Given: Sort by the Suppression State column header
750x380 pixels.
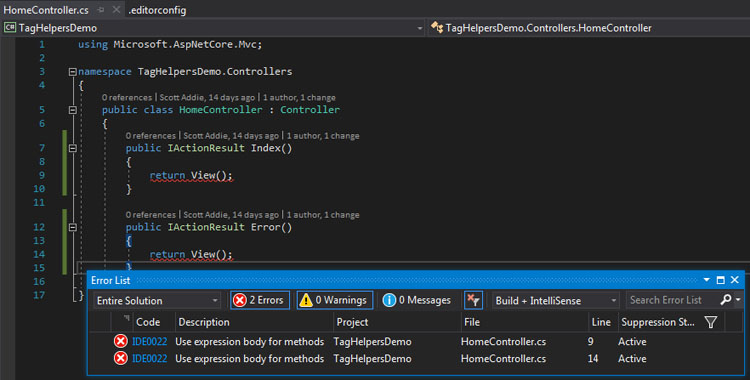Looking at the screenshot, I should pos(658,322).
